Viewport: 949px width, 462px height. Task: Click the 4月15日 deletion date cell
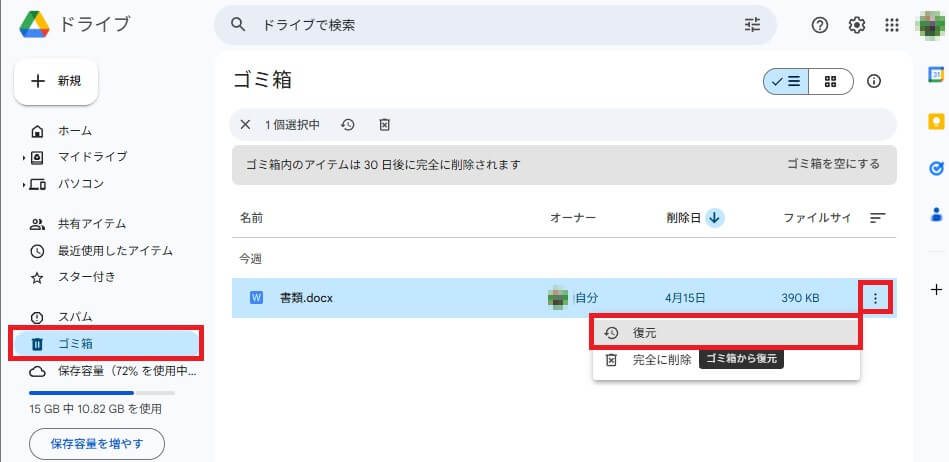point(685,298)
